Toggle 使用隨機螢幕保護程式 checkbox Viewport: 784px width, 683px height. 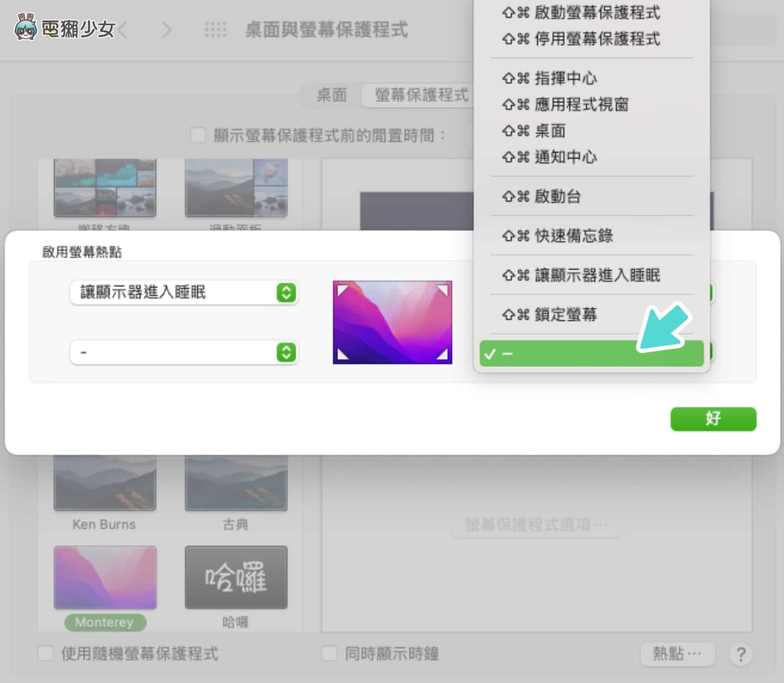click(x=45, y=653)
